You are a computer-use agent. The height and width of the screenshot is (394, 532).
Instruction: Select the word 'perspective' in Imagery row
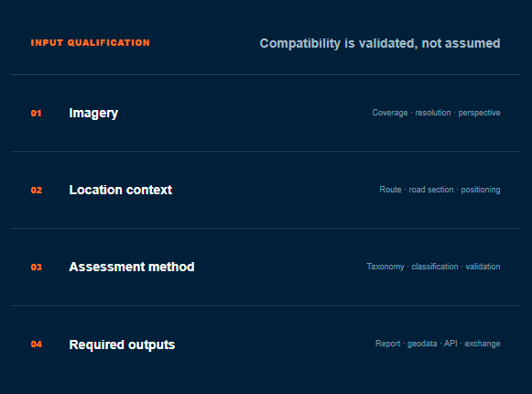click(479, 113)
